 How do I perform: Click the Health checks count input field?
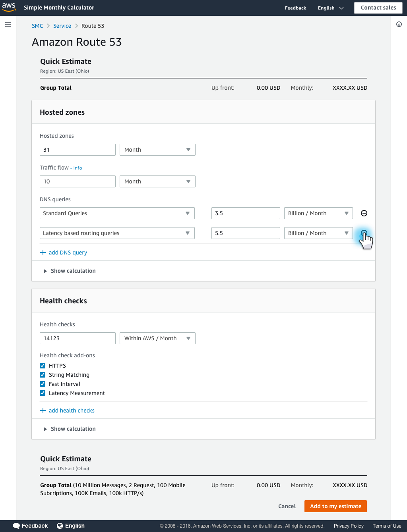point(78,338)
